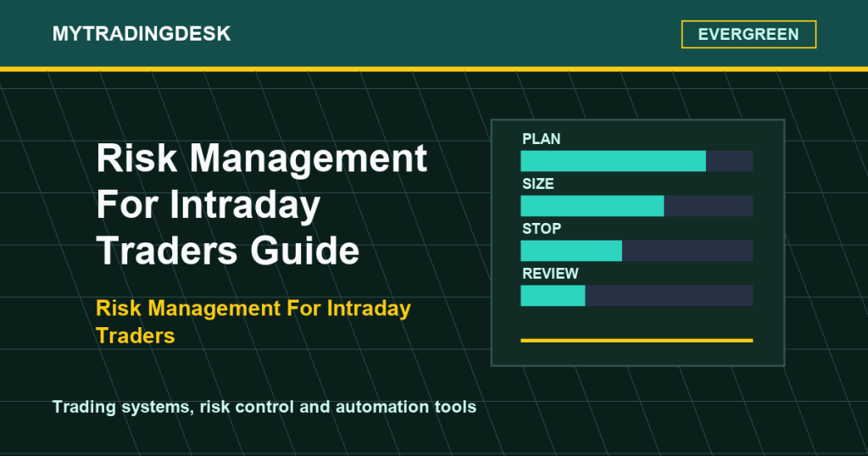This screenshot has width=868, height=456.
Task: Click the PLAN progress bar
Action: click(637, 161)
